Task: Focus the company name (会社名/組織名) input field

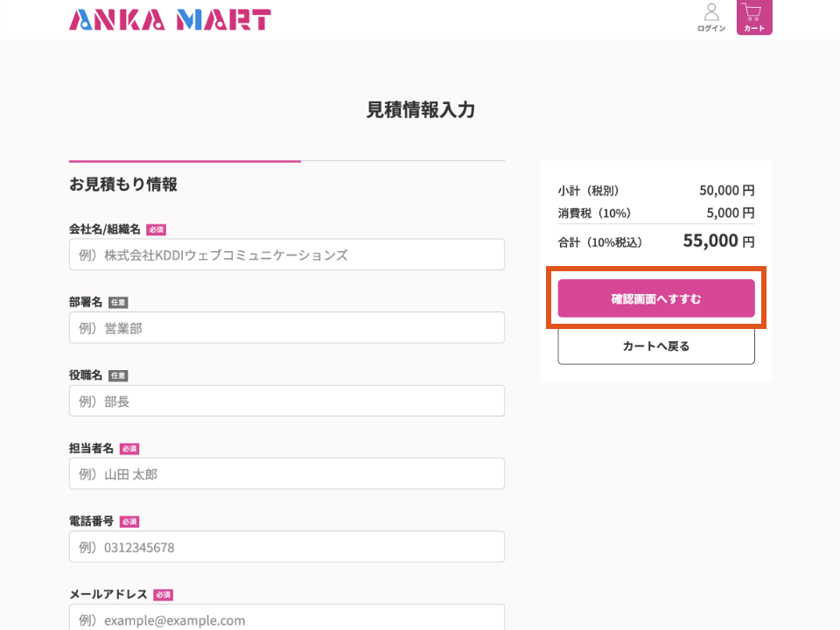Action: click(287, 255)
